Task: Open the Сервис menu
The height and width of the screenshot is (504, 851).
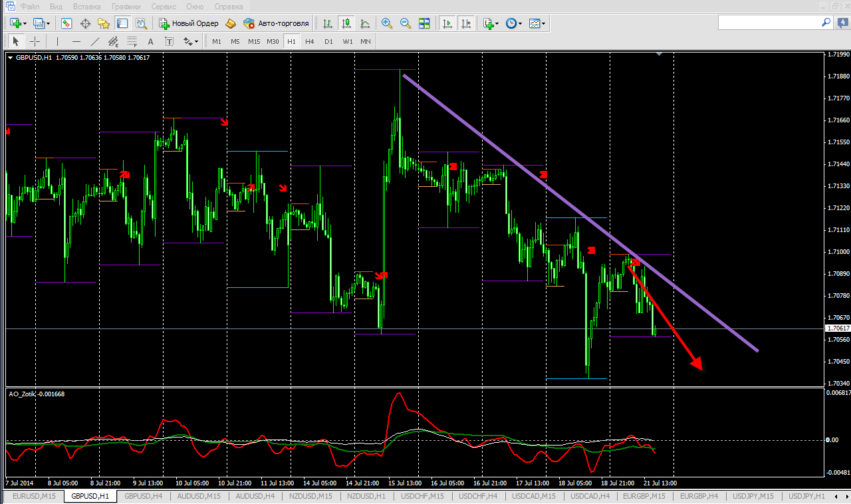Action: coord(164,6)
